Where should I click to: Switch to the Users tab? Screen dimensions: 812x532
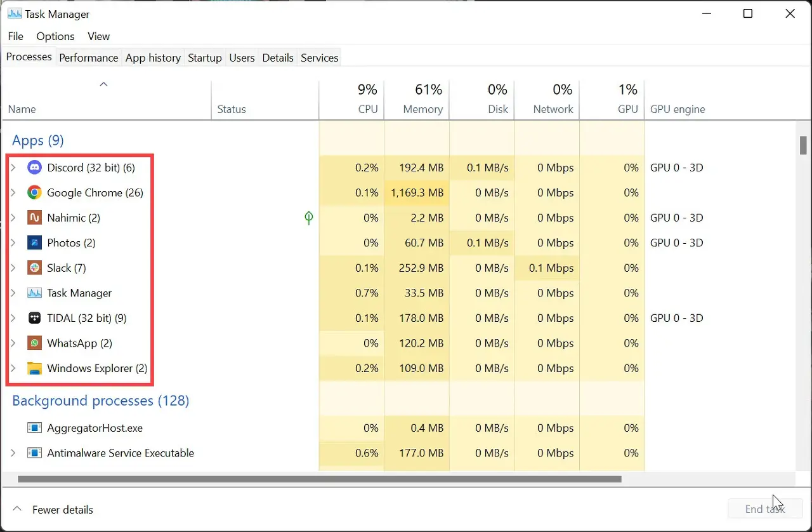click(x=242, y=58)
